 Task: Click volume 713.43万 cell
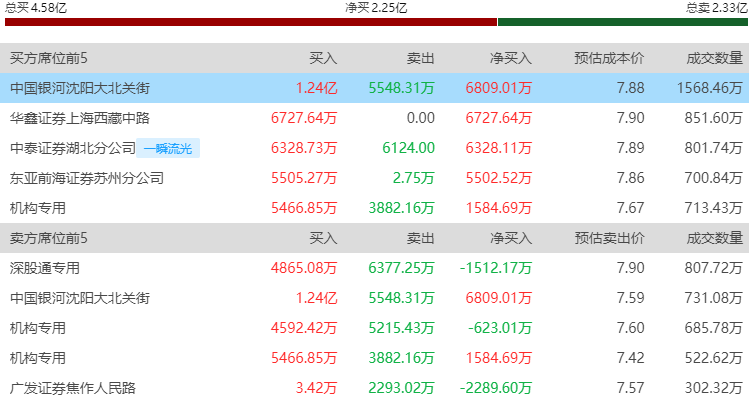click(x=714, y=208)
